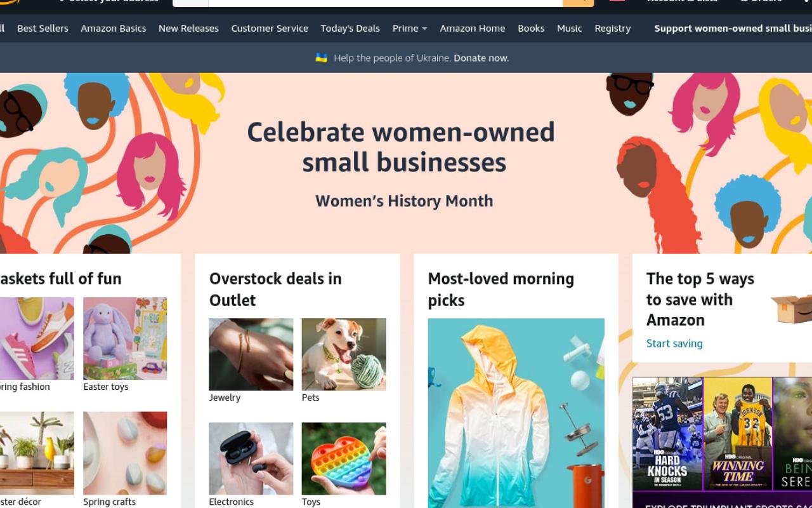This screenshot has height=508, width=812.
Task: Click the Start saving link
Action: pyautogui.click(x=674, y=344)
